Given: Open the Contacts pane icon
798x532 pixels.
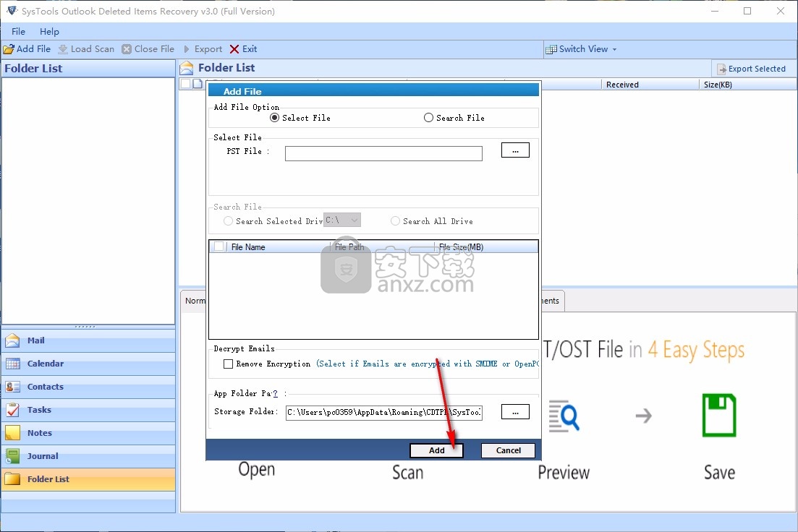Looking at the screenshot, I should (x=13, y=387).
